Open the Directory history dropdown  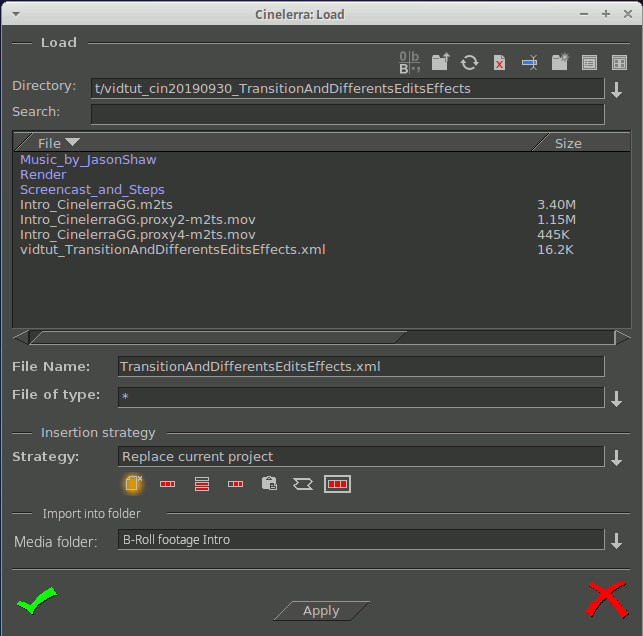click(617, 89)
